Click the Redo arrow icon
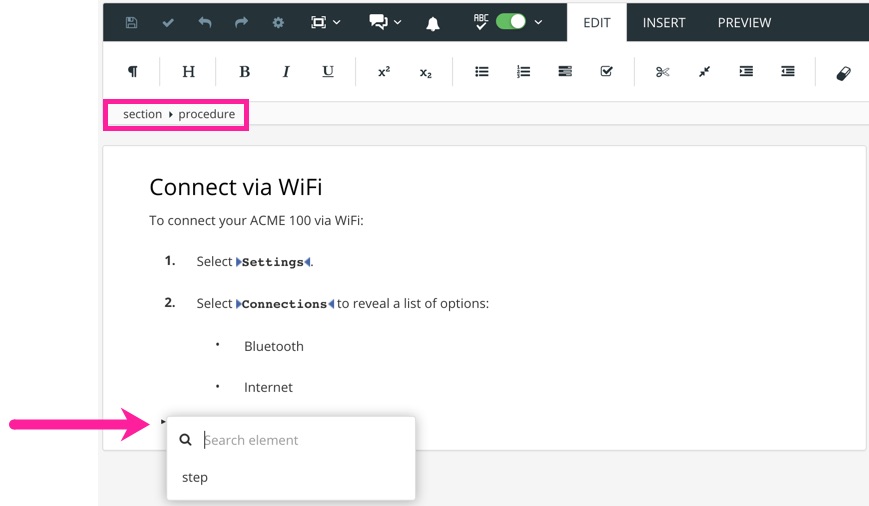 (x=242, y=22)
